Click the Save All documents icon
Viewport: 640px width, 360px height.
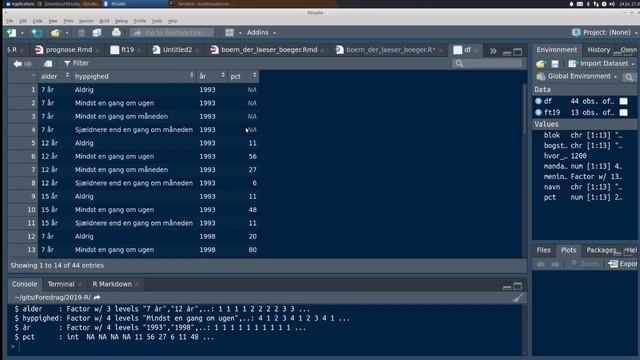point(97,33)
